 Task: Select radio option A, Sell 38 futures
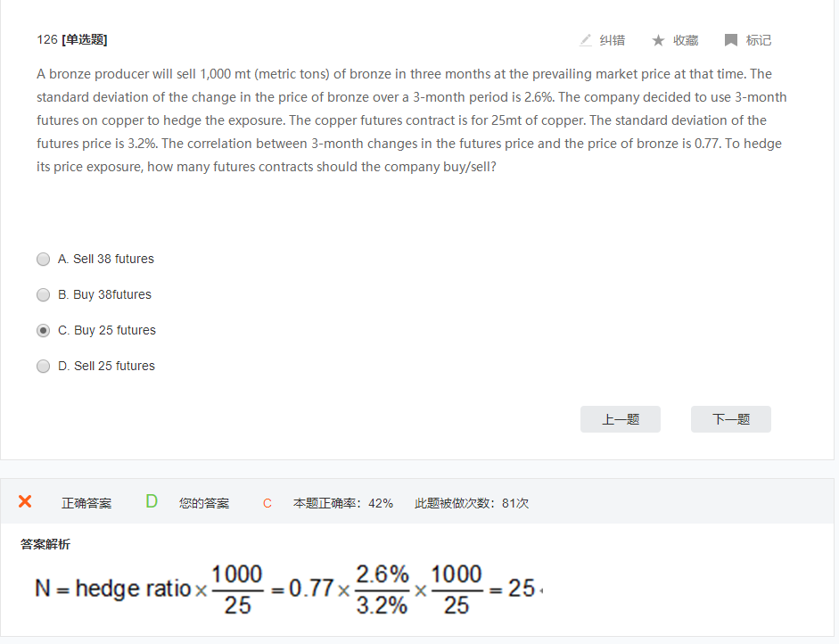tap(43, 260)
